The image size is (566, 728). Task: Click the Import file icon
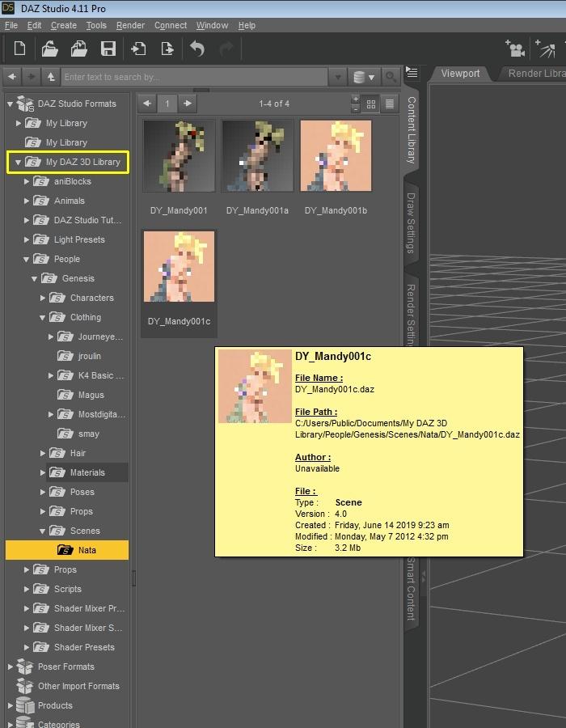click(x=138, y=49)
